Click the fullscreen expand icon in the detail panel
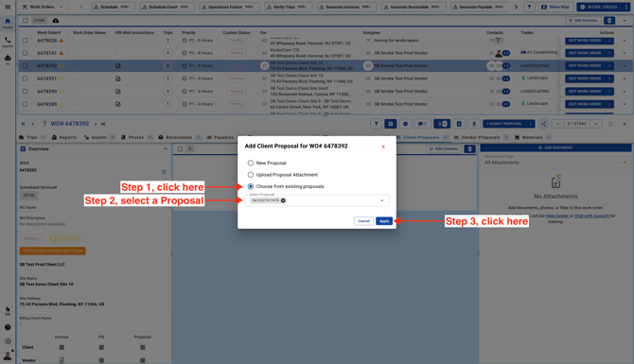This screenshot has height=364, width=634. point(610,124)
